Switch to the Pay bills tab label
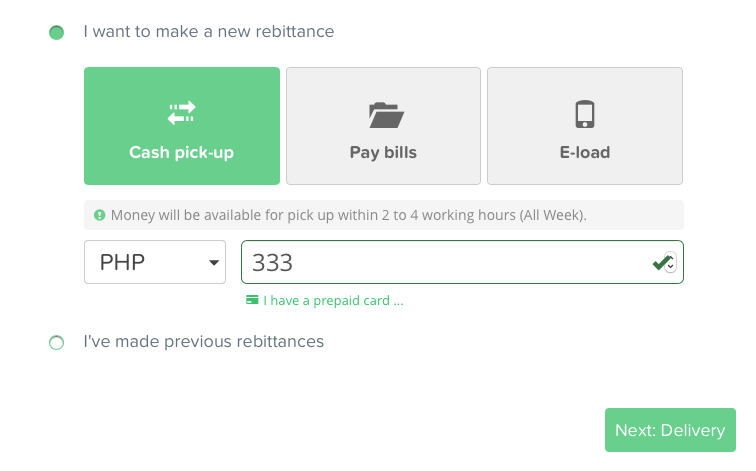 [x=383, y=153]
